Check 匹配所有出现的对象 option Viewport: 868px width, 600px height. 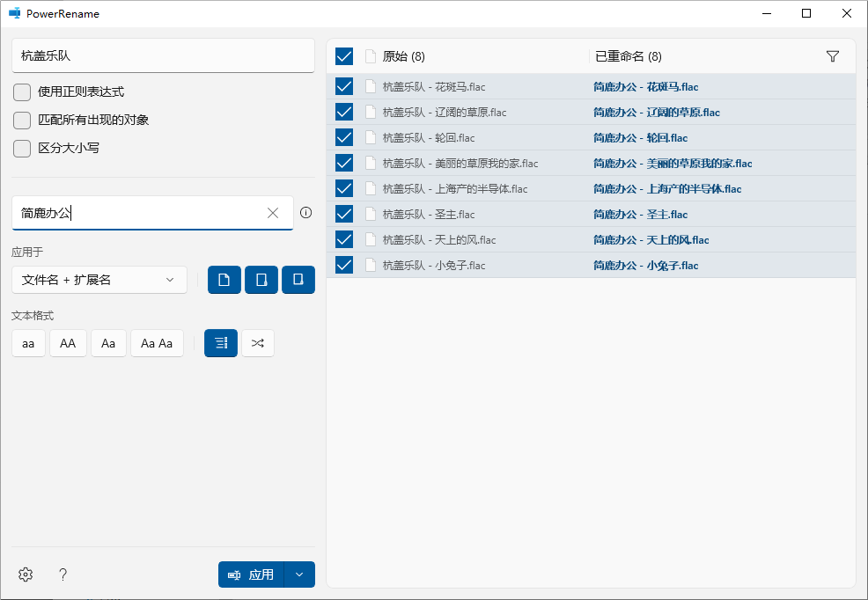(21, 120)
